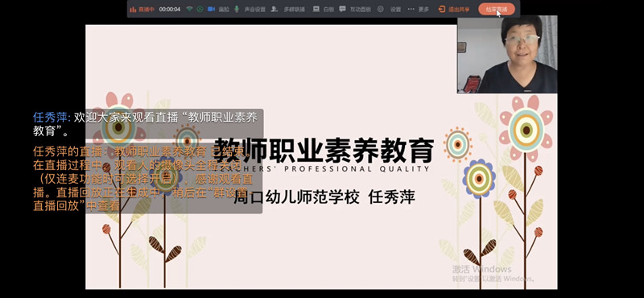Click the 多群联播 multi-group broadcast label

294,10
